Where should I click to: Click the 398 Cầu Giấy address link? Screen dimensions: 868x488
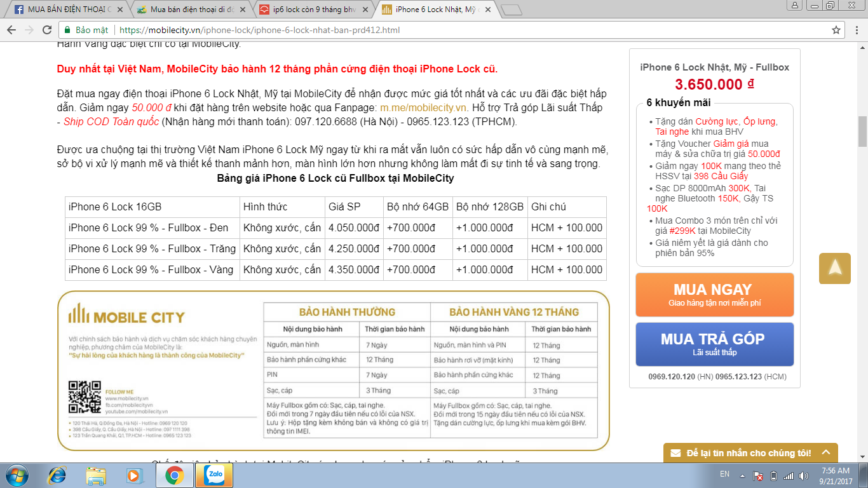point(721,176)
